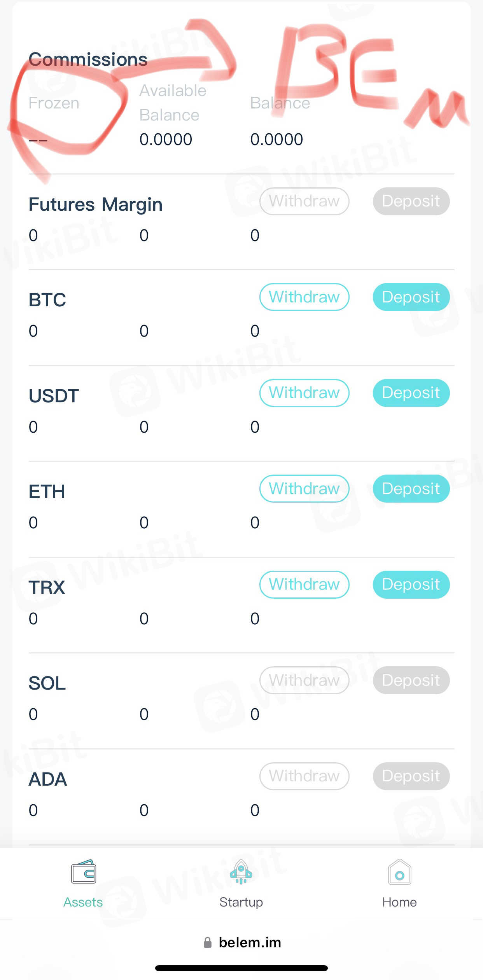Withdraw BTC funds
Image resolution: width=483 pixels, height=980 pixels.
click(x=304, y=297)
